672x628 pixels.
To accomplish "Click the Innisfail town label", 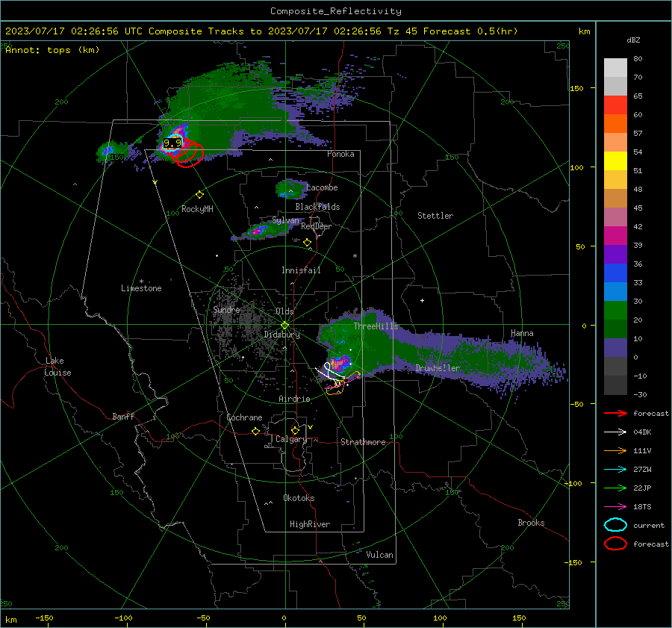I will (x=301, y=270).
